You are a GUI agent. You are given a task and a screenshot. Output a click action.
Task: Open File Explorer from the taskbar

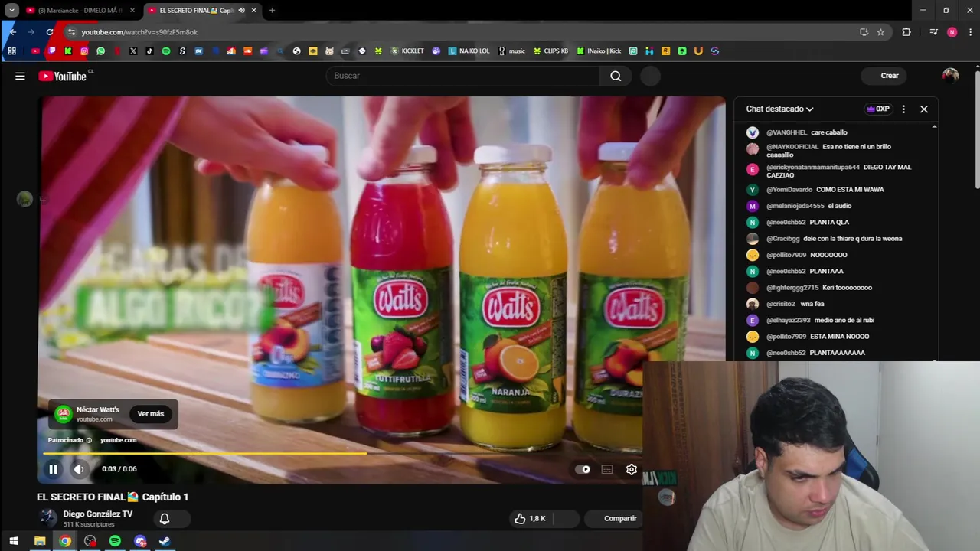coord(40,541)
